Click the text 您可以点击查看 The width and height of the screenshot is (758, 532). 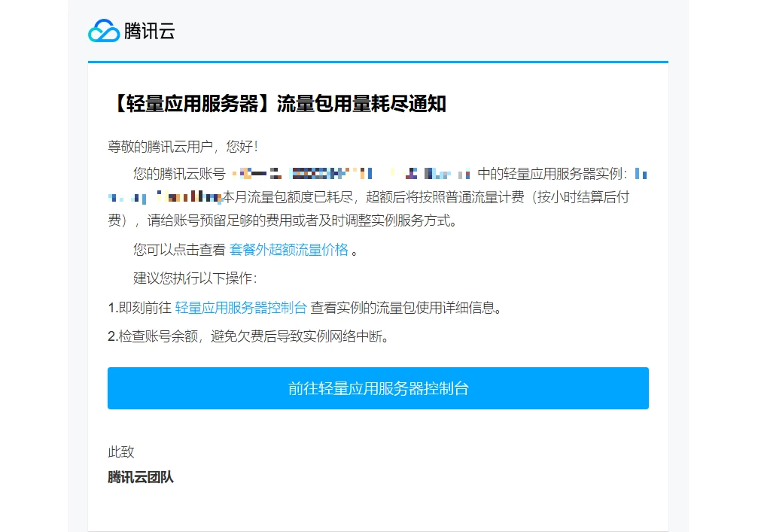(x=179, y=250)
